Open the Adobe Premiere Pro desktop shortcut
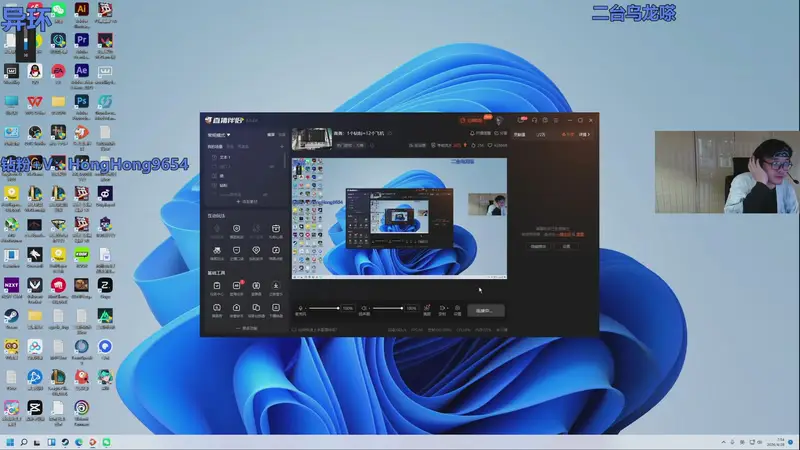800x450 pixels. click(82, 40)
